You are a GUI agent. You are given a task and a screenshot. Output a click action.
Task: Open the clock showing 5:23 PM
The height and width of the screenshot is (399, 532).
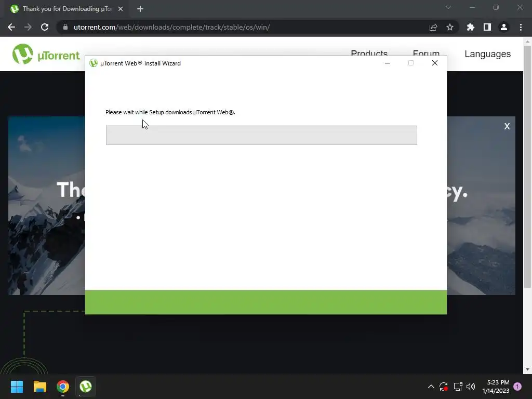(496, 387)
